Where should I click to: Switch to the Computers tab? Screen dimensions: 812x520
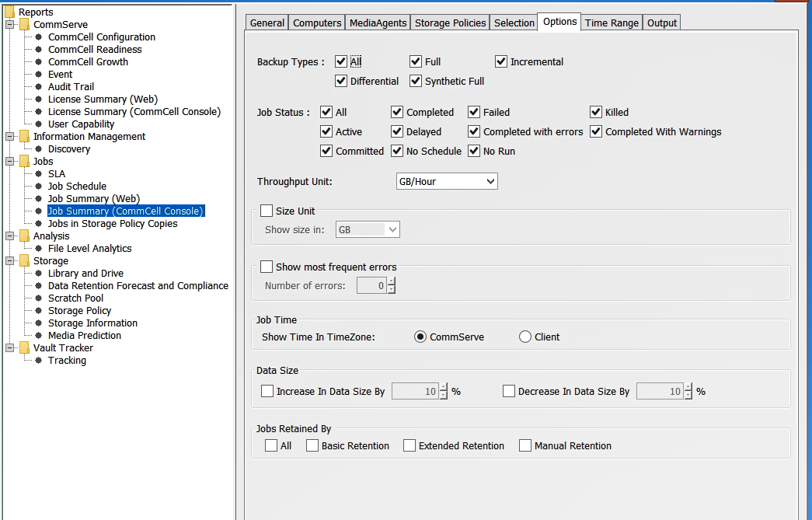(317, 23)
